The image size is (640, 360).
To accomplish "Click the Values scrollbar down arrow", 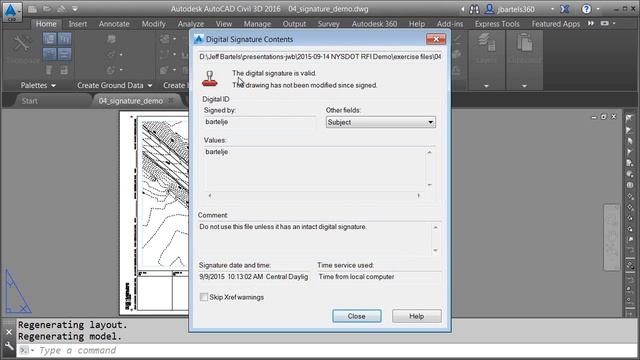I will 429,185.
